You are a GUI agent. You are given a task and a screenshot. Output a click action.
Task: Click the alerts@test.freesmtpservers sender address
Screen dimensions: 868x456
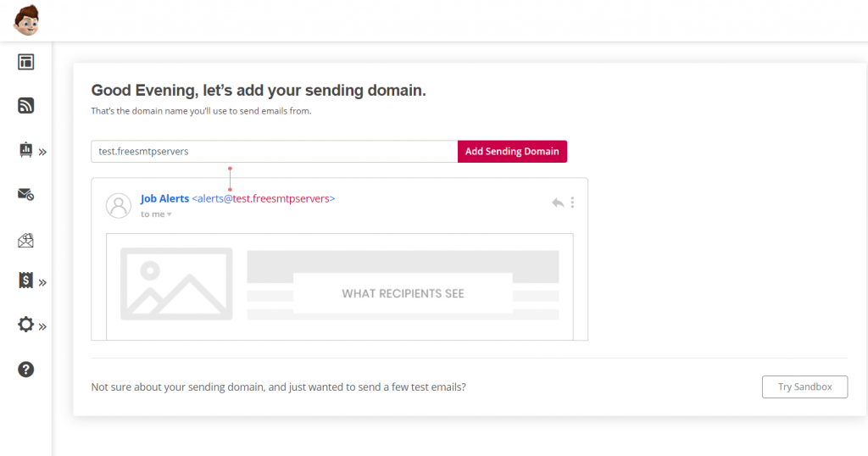264,198
